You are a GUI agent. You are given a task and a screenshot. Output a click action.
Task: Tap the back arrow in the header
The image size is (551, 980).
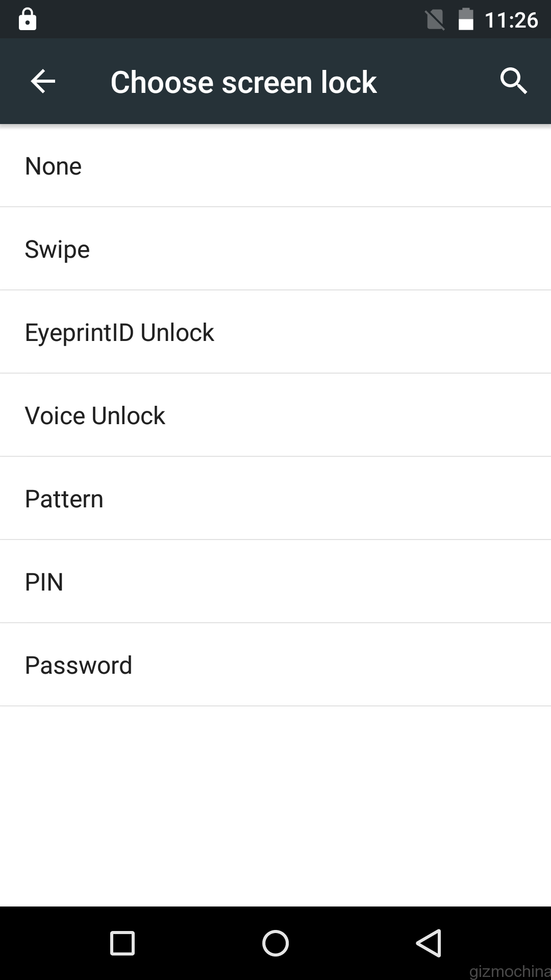(x=43, y=82)
